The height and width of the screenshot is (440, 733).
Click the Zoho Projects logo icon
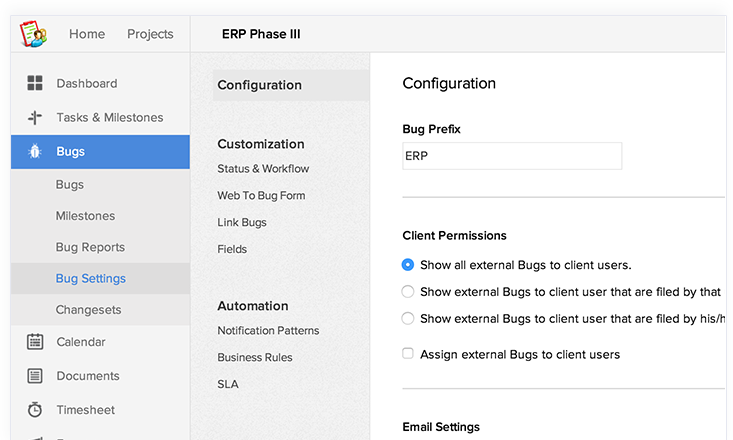tap(34, 34)
